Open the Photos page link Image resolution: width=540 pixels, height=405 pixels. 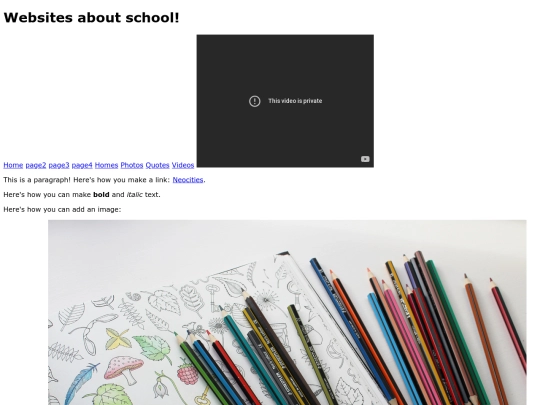tap(132, 165)
